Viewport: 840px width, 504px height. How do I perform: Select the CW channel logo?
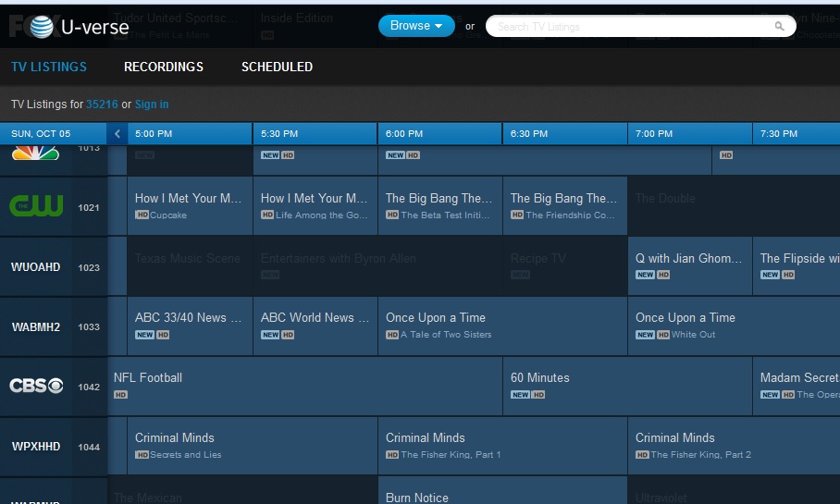click(x=35, y=206)
